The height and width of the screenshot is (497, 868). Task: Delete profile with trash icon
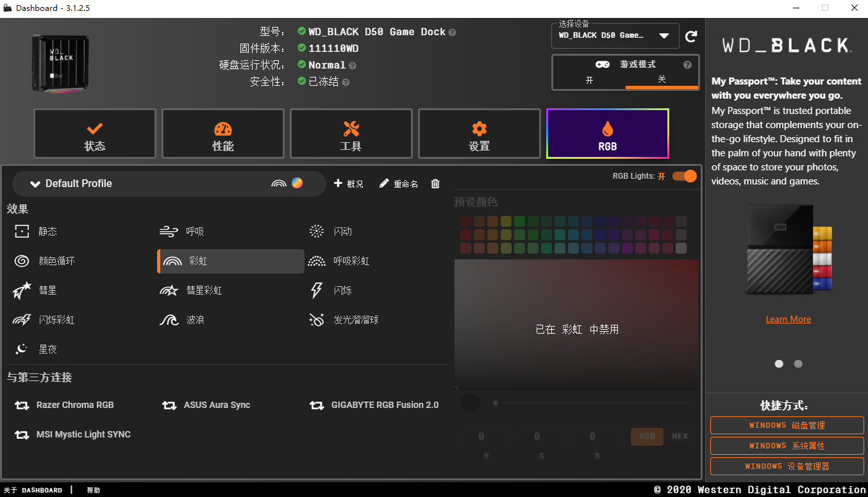[435, 184]
